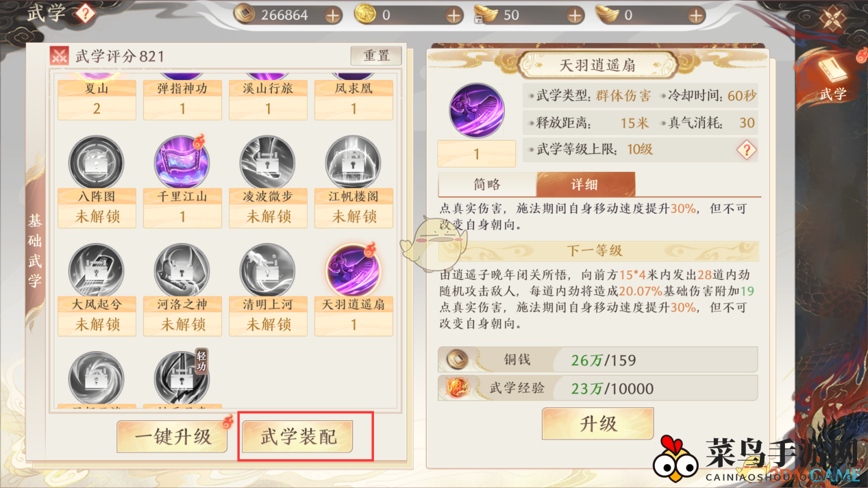Click the crossed swords icon at top right
This screenshot has width=868, height=488.
coord(833,18)
